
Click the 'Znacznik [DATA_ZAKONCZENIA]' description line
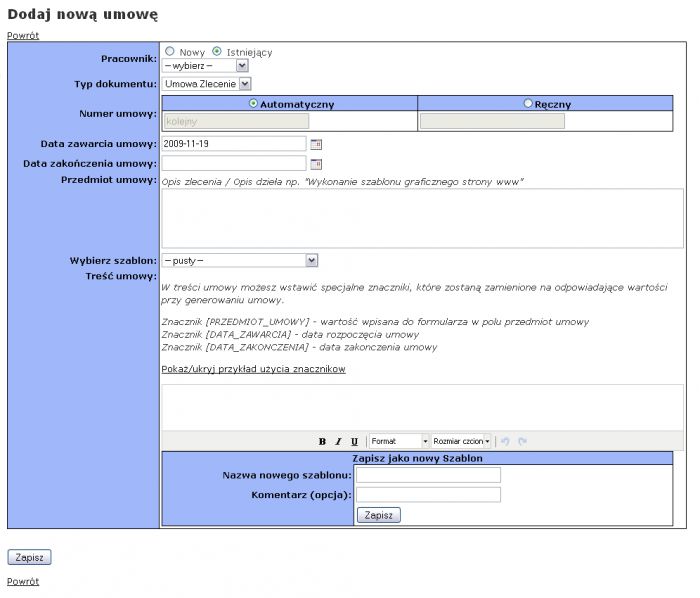299,347
